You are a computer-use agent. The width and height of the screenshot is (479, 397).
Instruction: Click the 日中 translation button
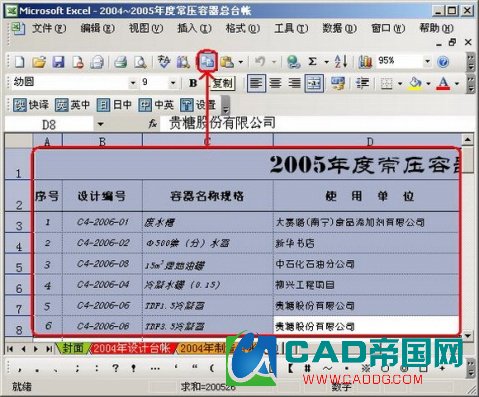click(114, 105)
